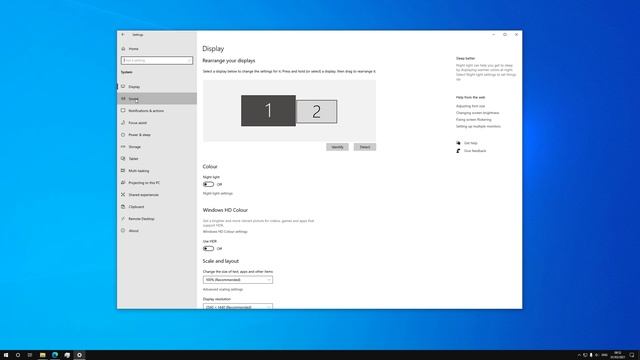Open Windows HD Colour settings link
Image resolution: width=640 pixels, height=360 pixels.
(x=225, y=231)
